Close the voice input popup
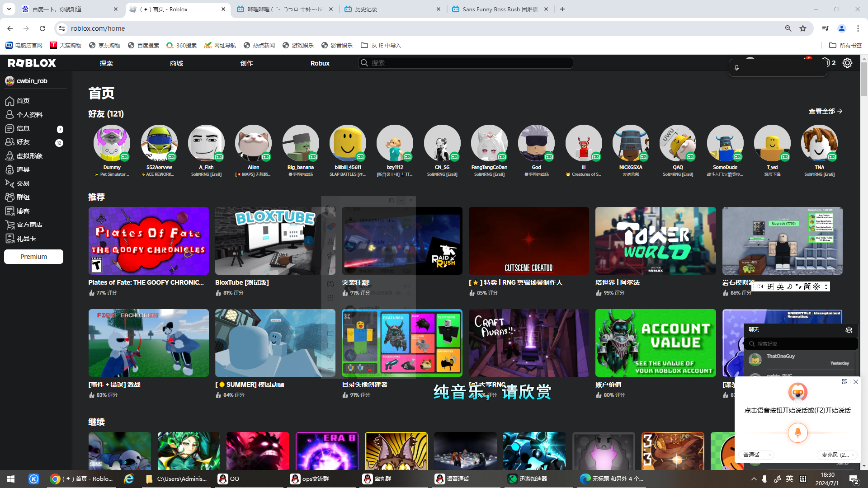Image resolution: width=868 pixels, height=488 pixels. pos(856,382)
